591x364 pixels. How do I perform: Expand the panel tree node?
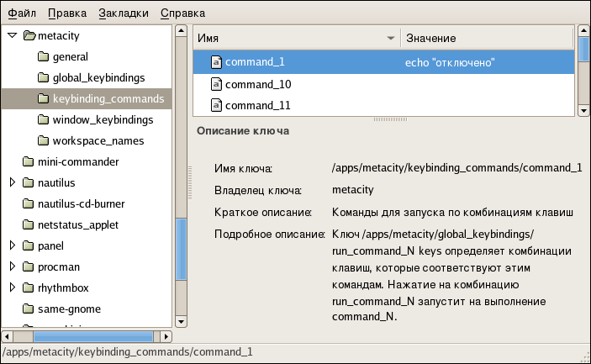click(12, 245)
